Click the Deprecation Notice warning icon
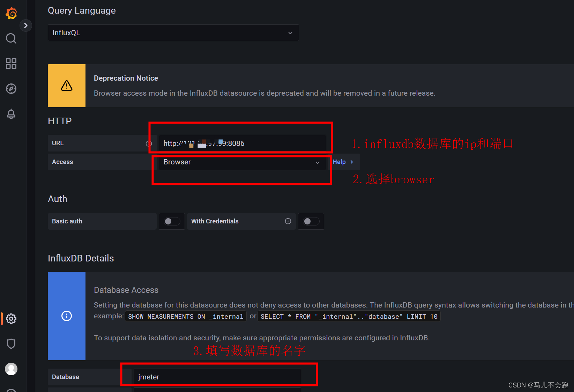 click(67, 86)
